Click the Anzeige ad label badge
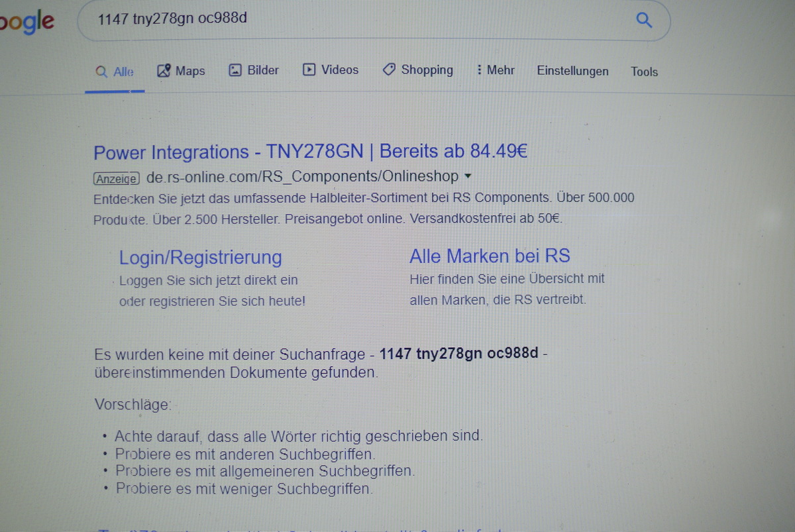795x532 pixels. click(117, 179)
